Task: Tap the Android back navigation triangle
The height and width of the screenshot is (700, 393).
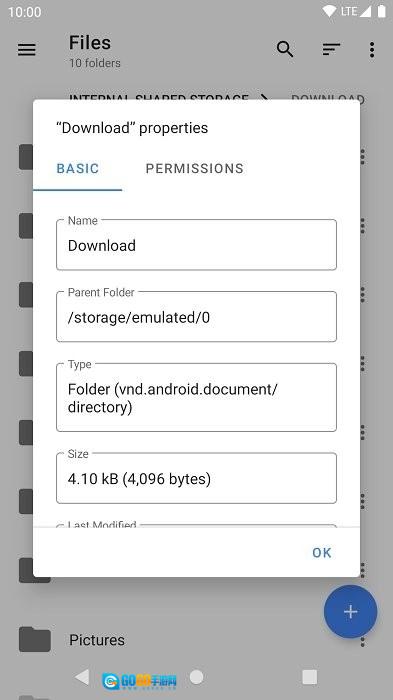Action: click(82, 677)
